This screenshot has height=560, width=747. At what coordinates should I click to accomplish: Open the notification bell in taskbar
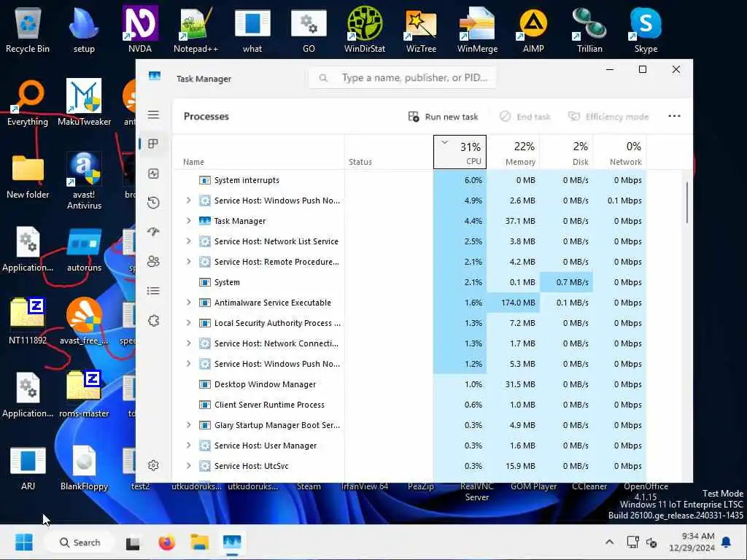point(726,542)
